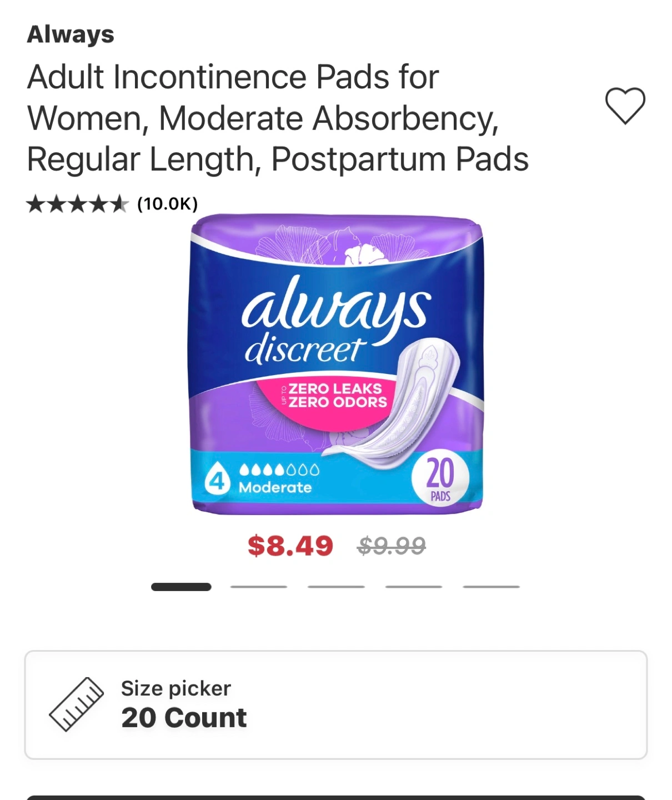Open the Always brand link
The width and height of the screenshot is (672, 800).
(x=71, y=34)
